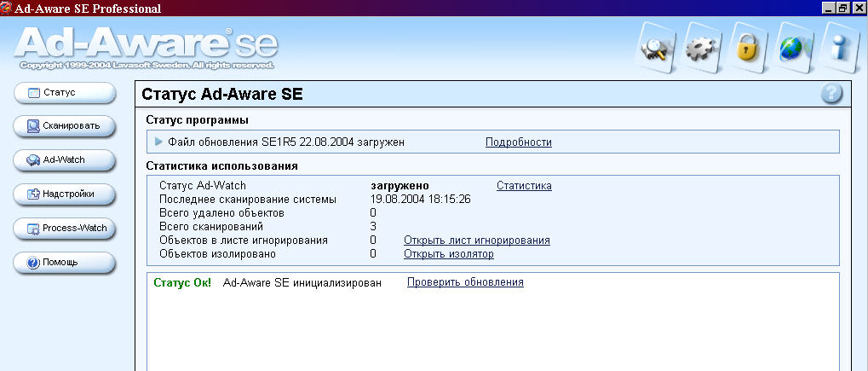This screenshot has width=868, height=371.
Task: Click the Ad-Aware title bar app icon
Action: [5, 8]
